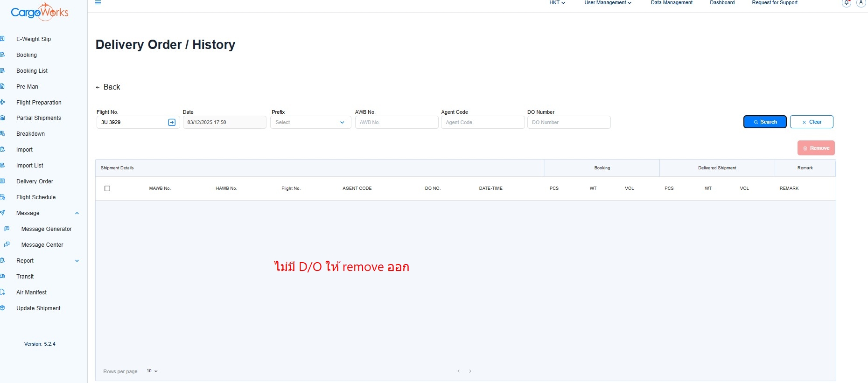Click the Search button
This screenshot has width=868, height=383.
point(764,122)
